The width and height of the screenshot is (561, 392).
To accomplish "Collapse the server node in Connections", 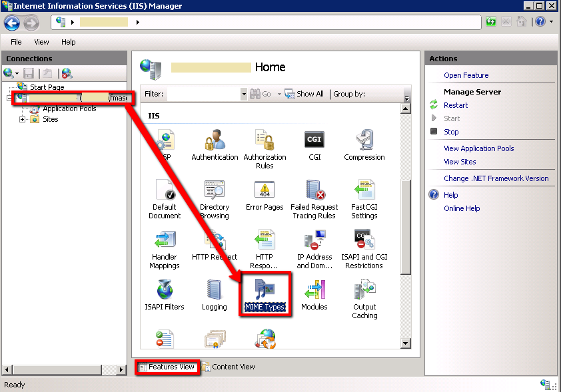I will coord(9,98).
